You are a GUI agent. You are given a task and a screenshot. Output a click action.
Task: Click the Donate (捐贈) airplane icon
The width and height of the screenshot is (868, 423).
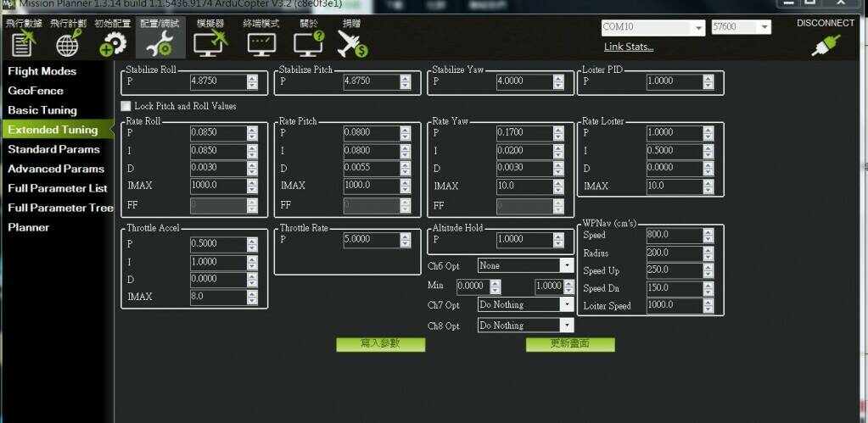pos(351,42)
